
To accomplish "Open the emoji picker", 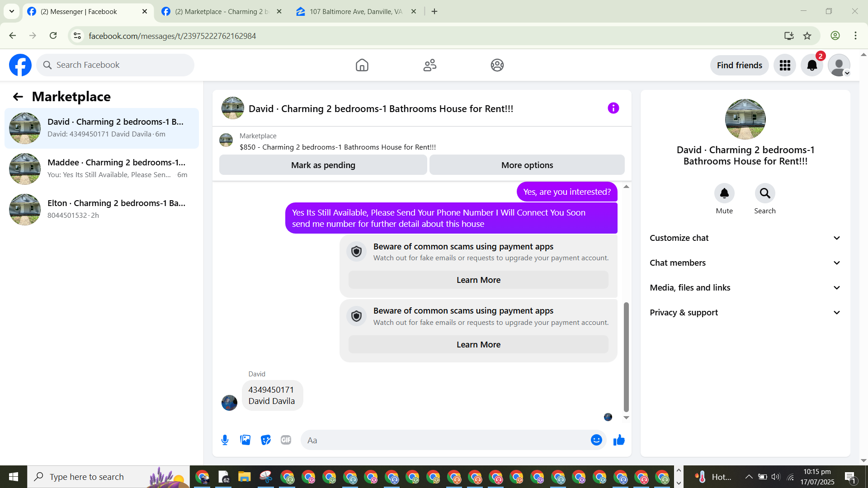I will pos(596,440).
